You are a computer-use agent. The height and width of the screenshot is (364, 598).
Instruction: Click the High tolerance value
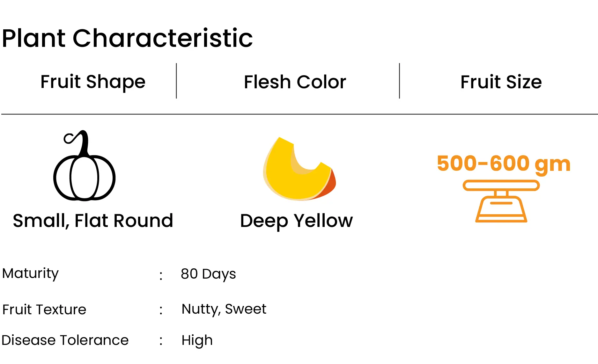197,340
